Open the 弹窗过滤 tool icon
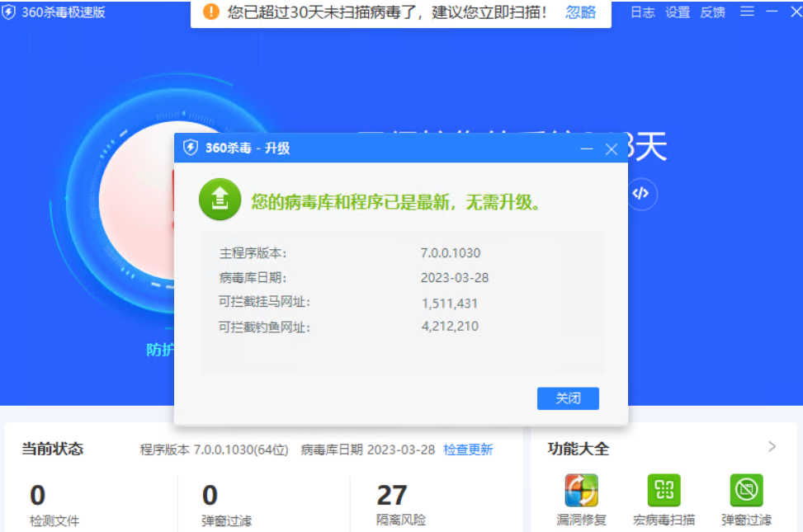This screenshot has width=803, height=532. (x=746, y=500)
